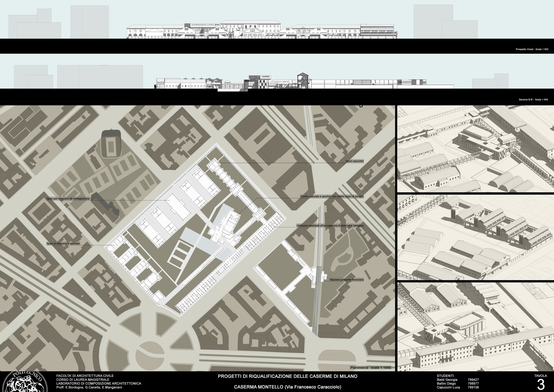Image resolution: width=554 pixels, height=392 pixels.
Task: Click 'Abitazioni destinate all'accoglienza' label
Action: click(330, 226)
